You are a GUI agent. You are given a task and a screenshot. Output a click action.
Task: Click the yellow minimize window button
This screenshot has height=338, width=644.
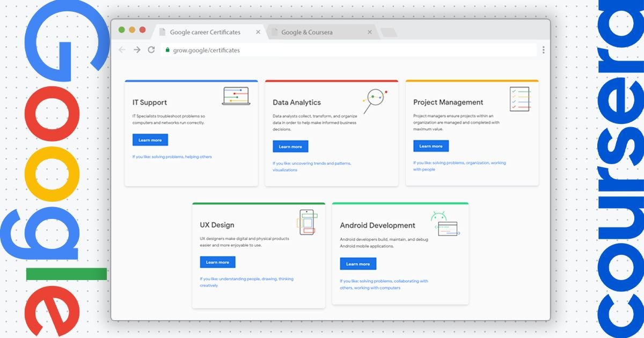[132, 30]
